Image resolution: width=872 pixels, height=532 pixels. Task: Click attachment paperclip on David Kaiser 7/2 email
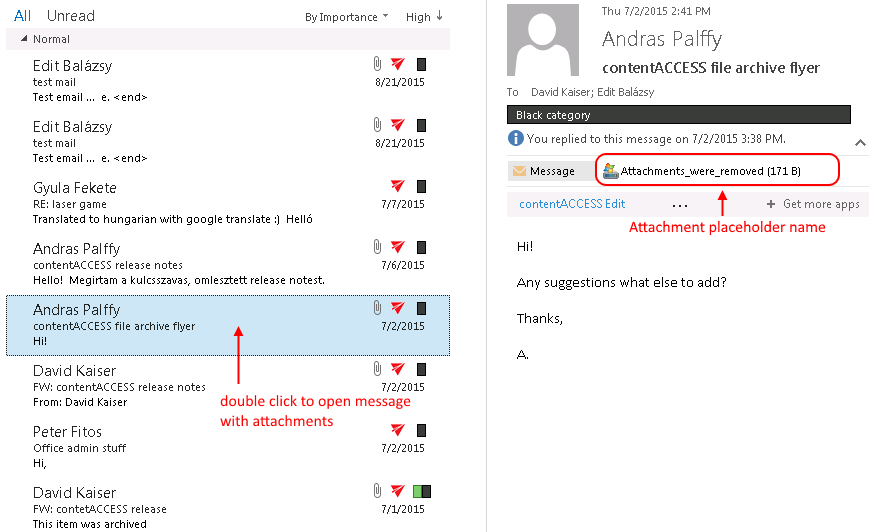[377, 370]
